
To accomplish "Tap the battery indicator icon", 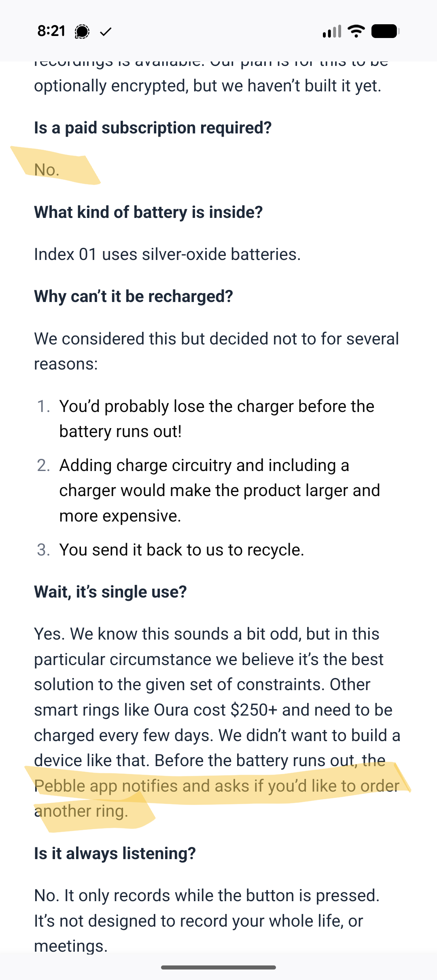I will [385, 31].
